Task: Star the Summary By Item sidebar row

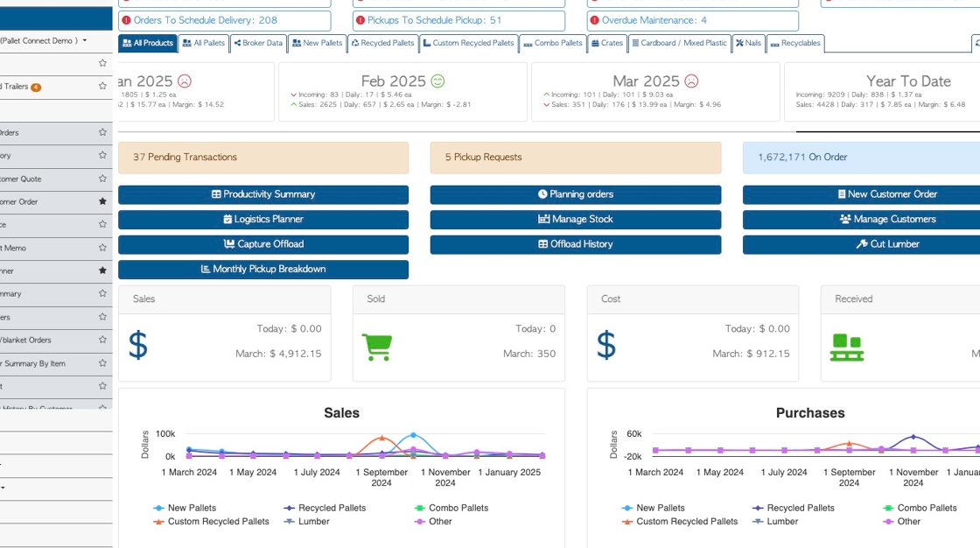Action: tap(102, 362)
